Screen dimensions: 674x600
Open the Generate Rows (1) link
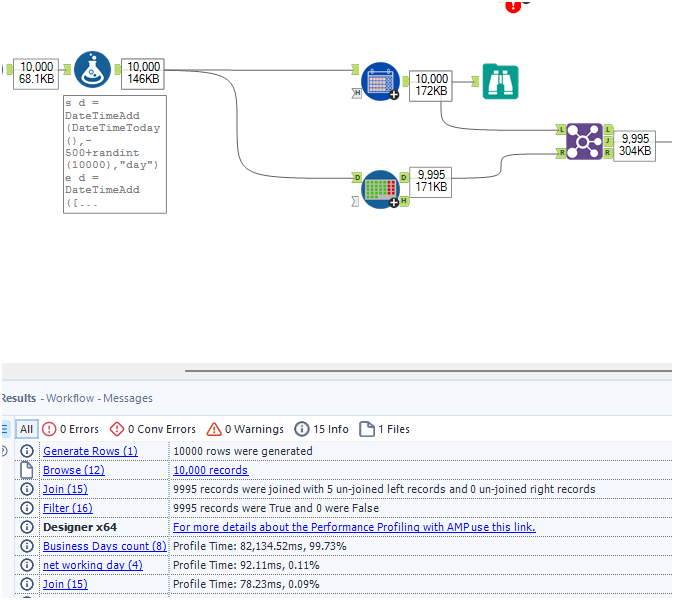(x=90, y=451)
